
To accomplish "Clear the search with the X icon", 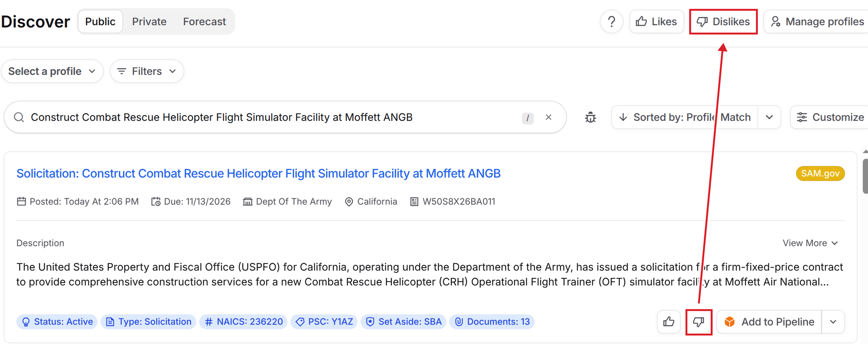I will coord(549,117).
